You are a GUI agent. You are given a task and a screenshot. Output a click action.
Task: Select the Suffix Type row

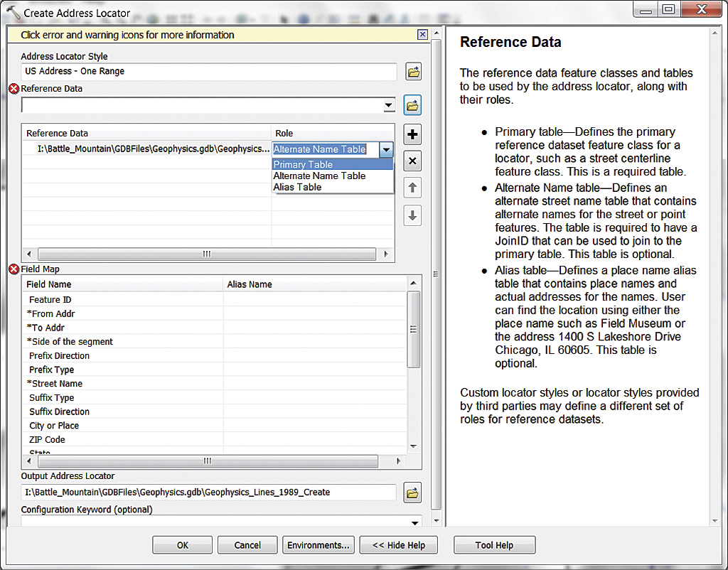(x=215, y=397)
